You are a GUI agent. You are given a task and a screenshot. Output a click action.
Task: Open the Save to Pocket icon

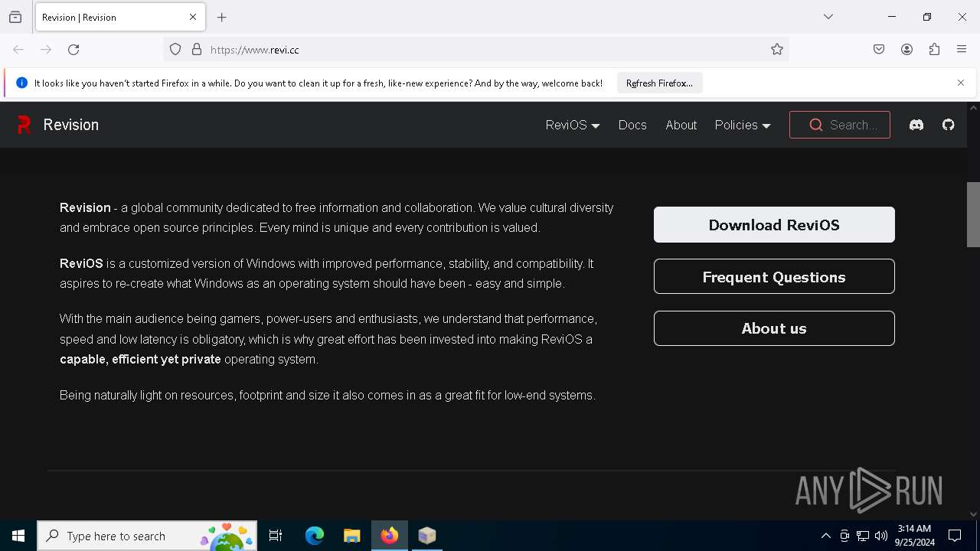tap(879, 50)
